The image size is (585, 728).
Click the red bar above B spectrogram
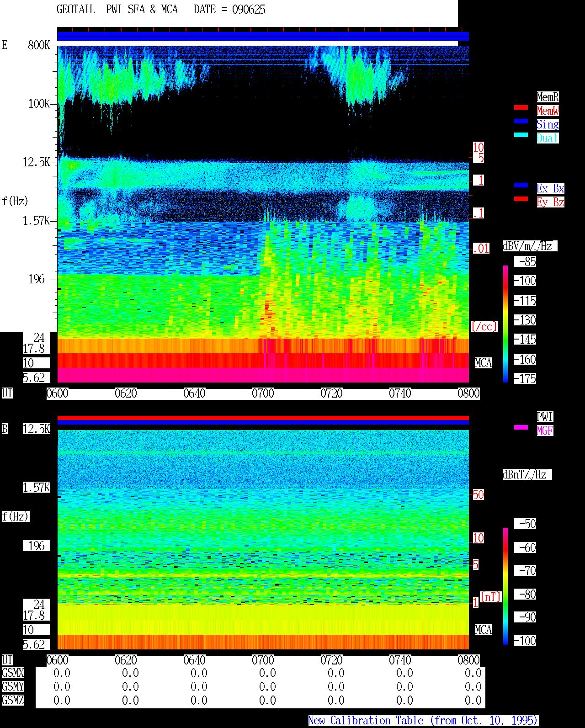point(263,418)
